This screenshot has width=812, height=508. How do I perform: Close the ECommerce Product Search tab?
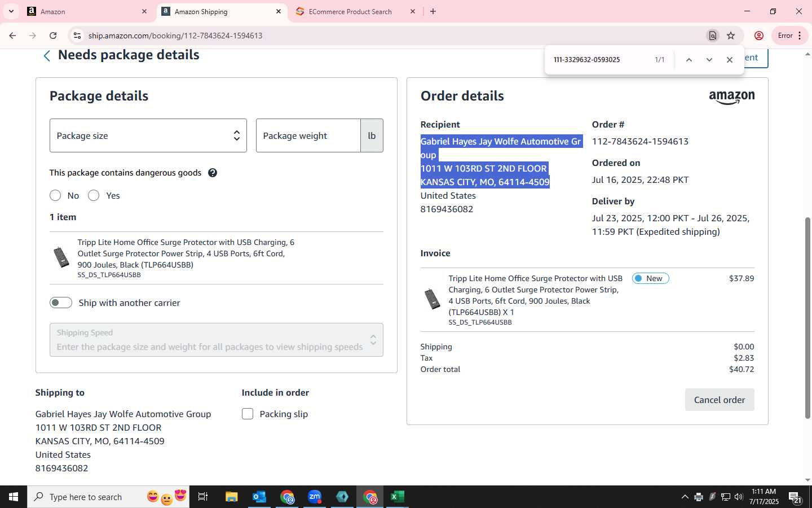[413, 11]
